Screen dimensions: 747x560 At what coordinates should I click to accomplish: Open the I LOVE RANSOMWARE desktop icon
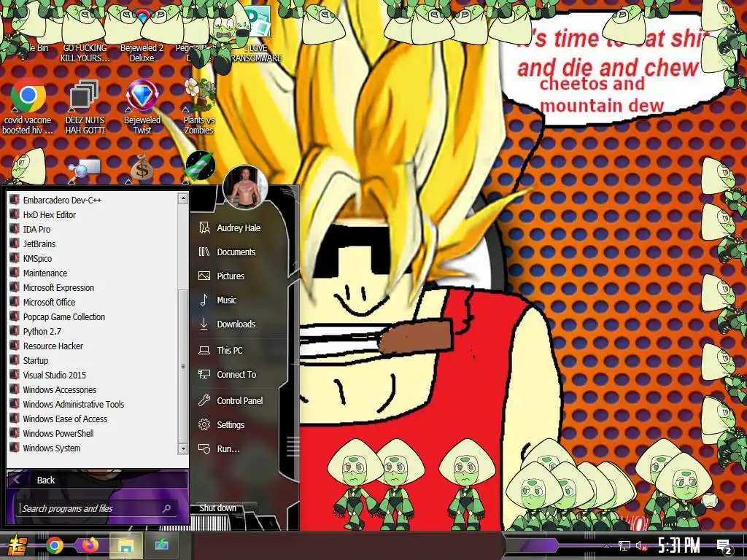[256, 34]
